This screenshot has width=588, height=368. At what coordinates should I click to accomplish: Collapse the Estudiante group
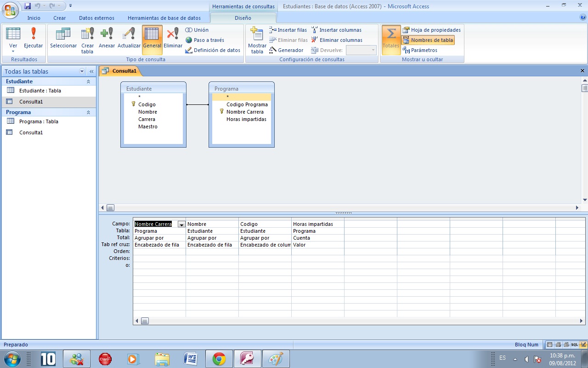click(89, 81)
